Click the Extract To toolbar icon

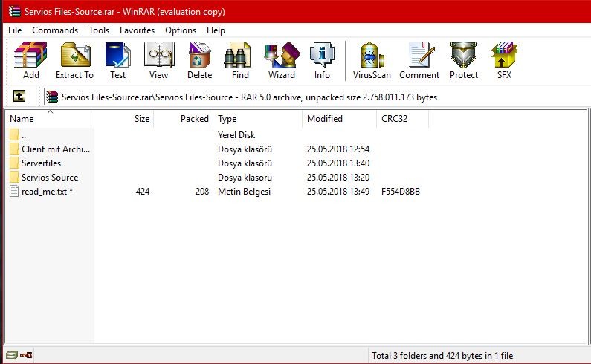(75, 55)
